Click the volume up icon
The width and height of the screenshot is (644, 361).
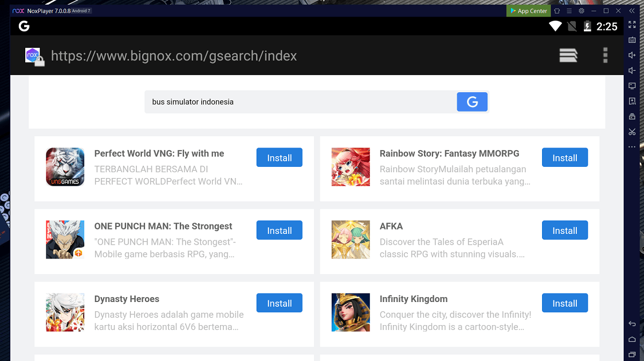click(x=632, y=55)
